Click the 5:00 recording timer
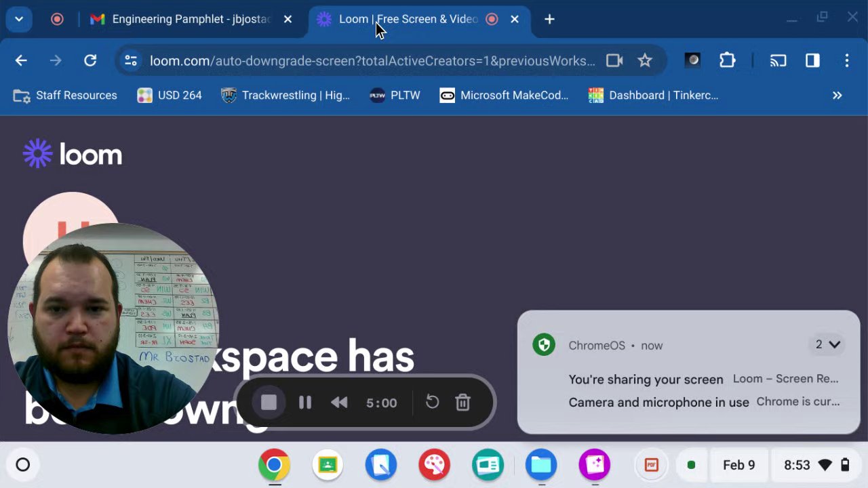Screen dimensions: 868x488 point(382,403)
